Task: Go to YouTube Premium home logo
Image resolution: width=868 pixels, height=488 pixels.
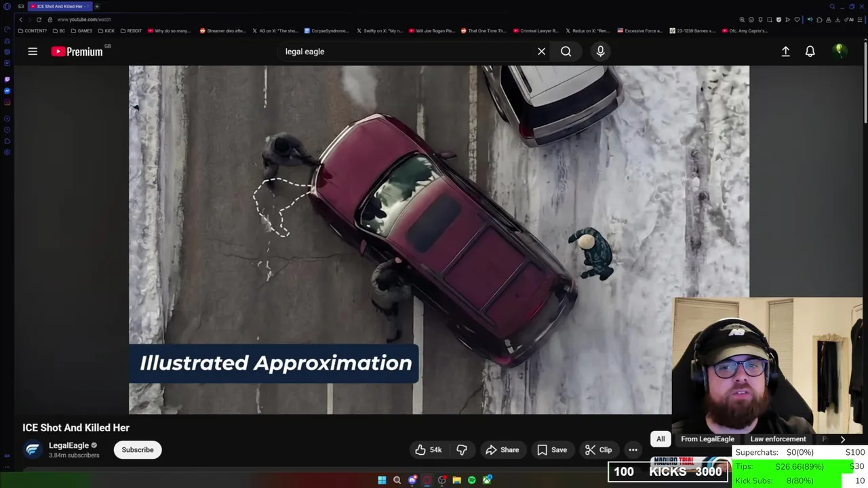Action: [x=77, y=52]
